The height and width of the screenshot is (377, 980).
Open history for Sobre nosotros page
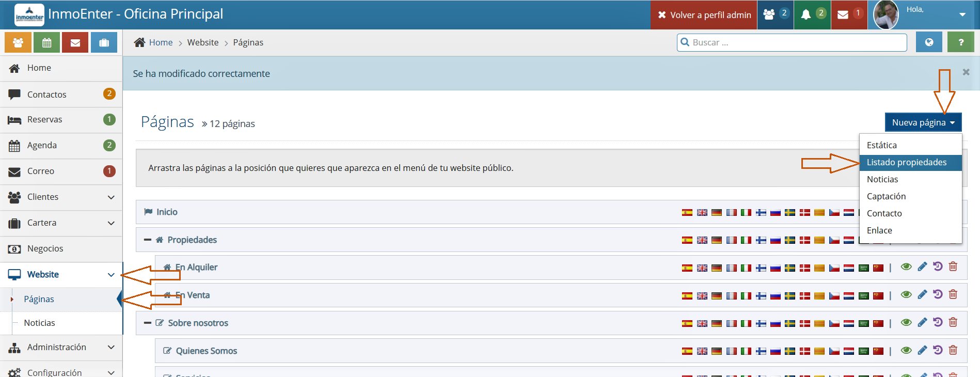[938, 322]
